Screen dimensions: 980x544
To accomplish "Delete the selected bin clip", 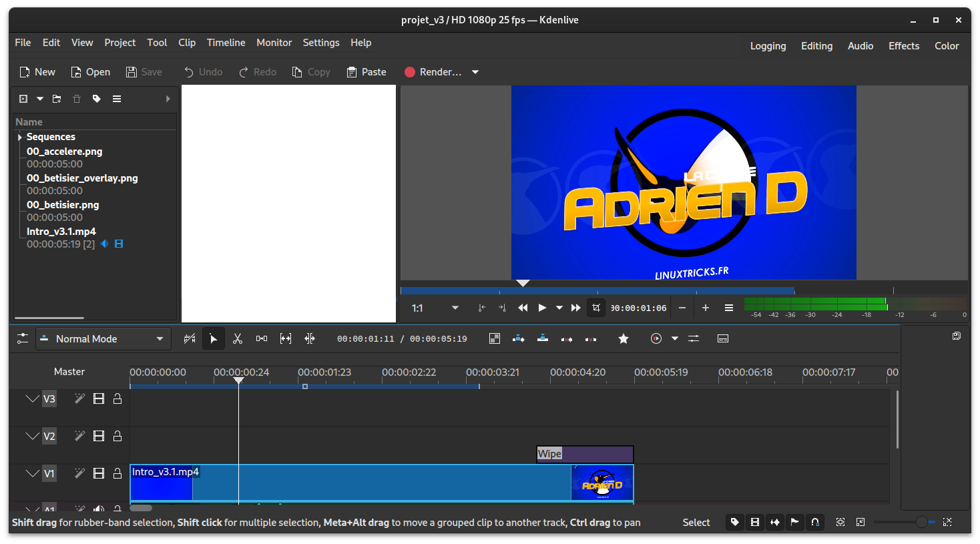I will [77, 99].
